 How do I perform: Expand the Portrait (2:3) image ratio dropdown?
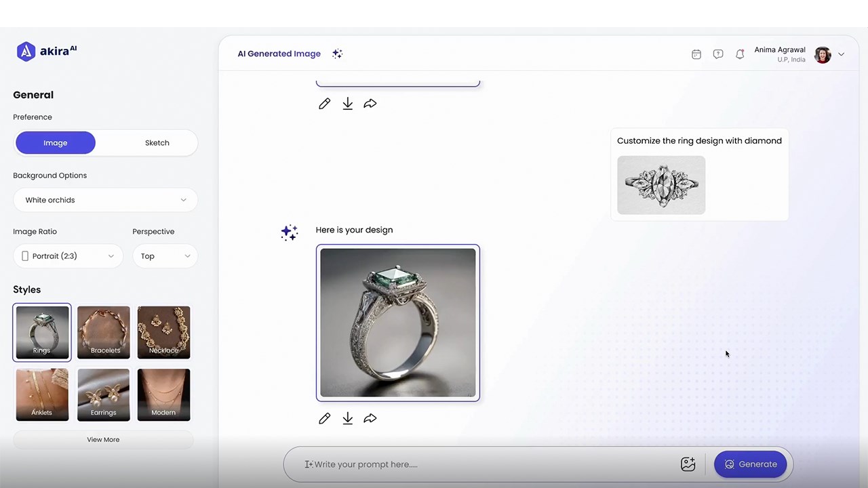tap(68, 256)
